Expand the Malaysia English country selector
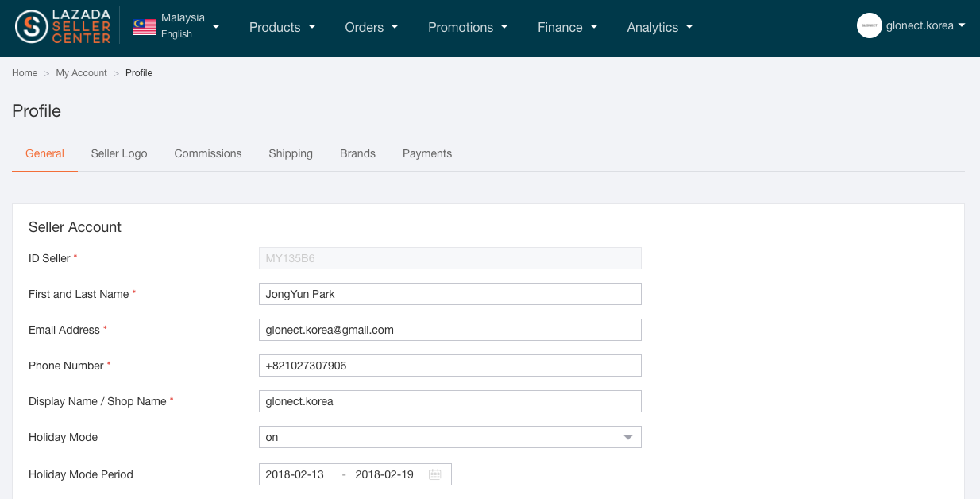This screenshot has height=499, width=980. [x=176, y=26]
